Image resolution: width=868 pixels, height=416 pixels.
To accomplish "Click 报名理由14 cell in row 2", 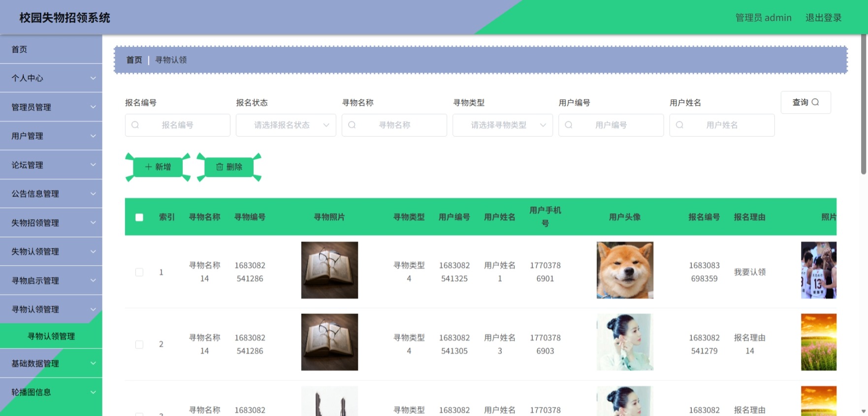I will tap(749, 345).
